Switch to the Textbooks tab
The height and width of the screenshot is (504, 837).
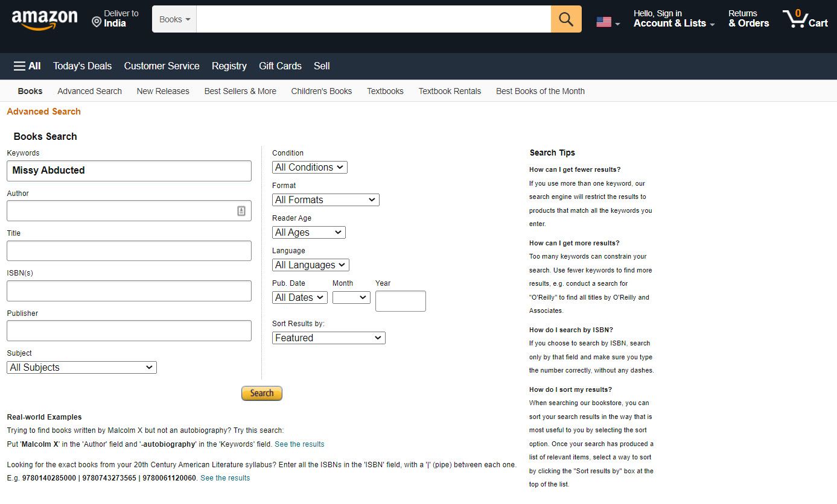point(385,91)
